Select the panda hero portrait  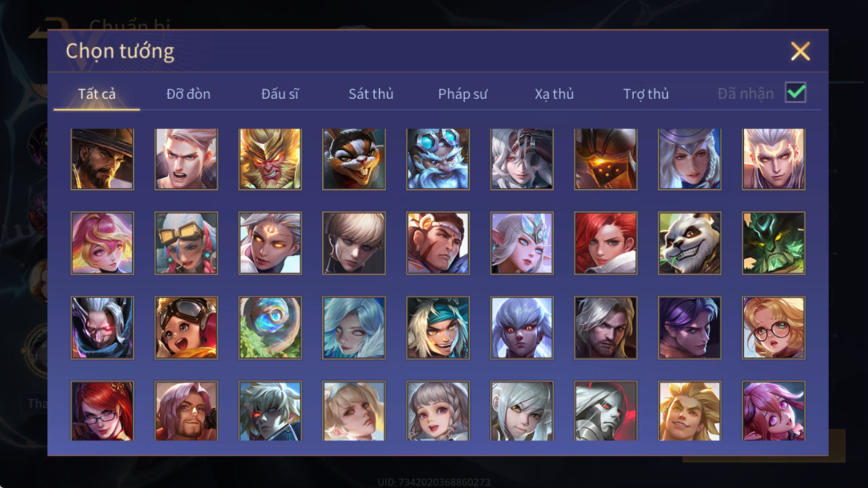pos(689,243)
